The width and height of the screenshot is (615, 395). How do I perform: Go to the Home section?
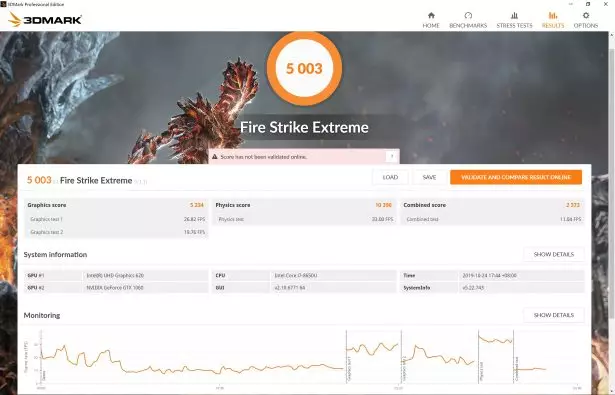tap(431, 20)
